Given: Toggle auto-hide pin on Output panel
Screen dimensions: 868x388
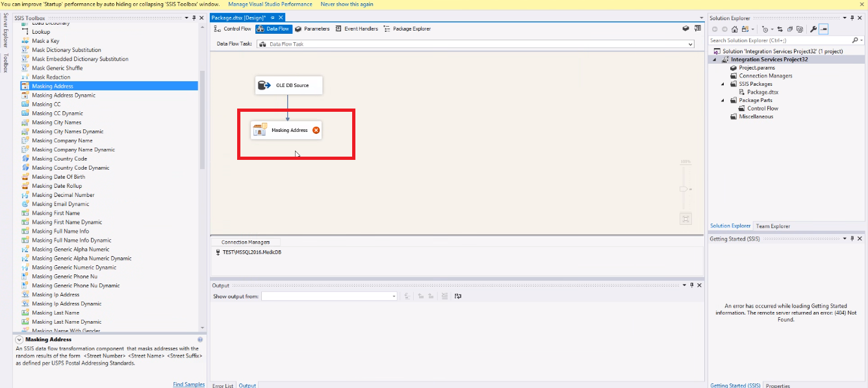Looking at the screenshot, I should click(x=692, y=285).
